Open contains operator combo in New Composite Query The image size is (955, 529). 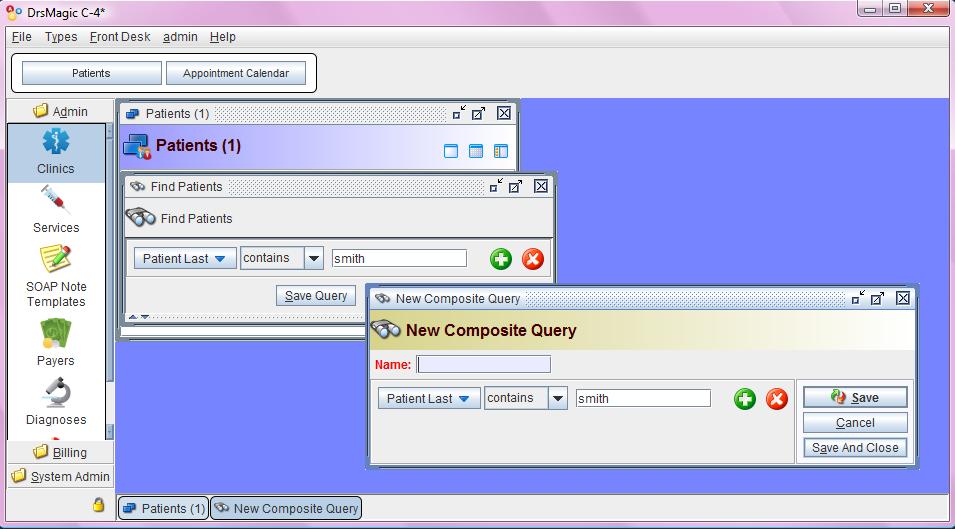point(557,399)
